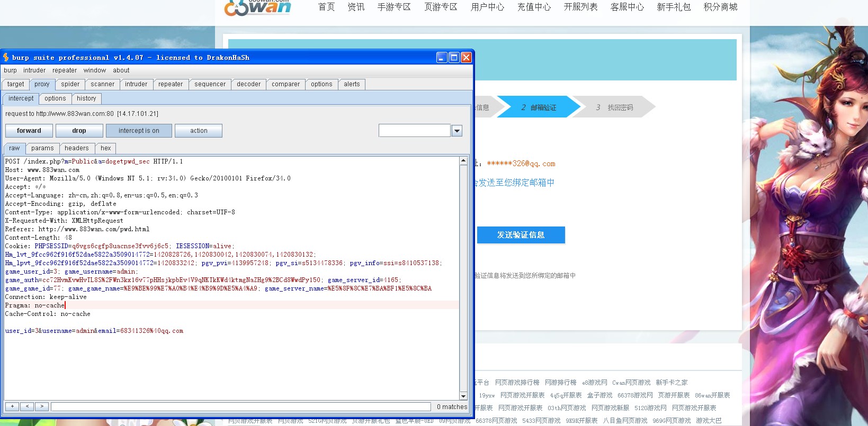
Task: Open the intruder tool tab
Action: (137, 84)
